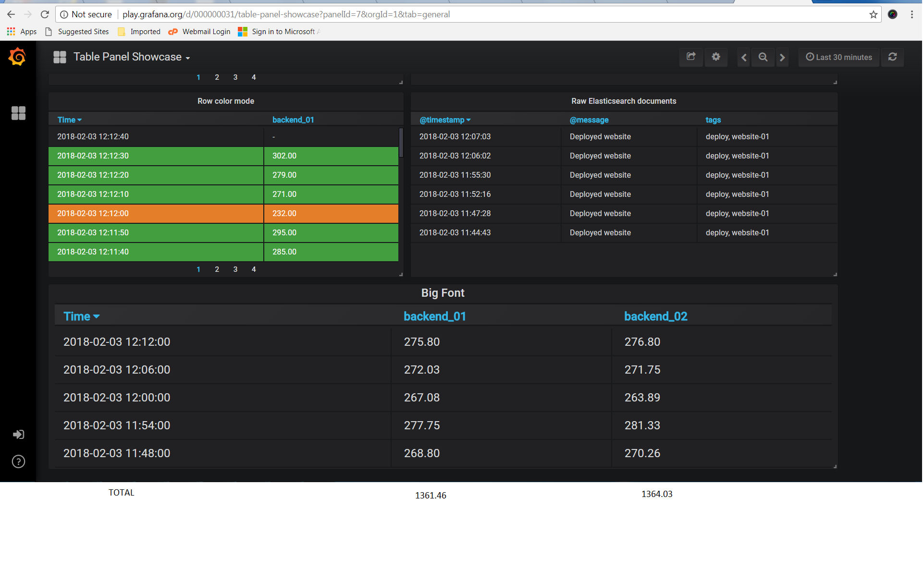Click the sign-in icon in sidebar
This screenshot has width=924, height=570.
18,435
